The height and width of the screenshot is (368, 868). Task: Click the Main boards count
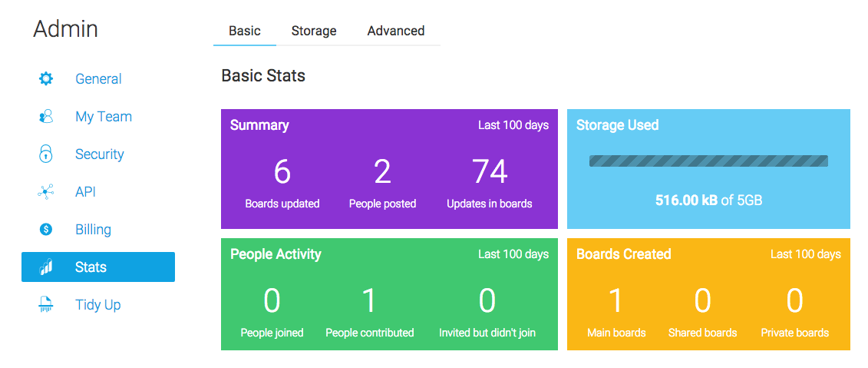pos(616,301)
